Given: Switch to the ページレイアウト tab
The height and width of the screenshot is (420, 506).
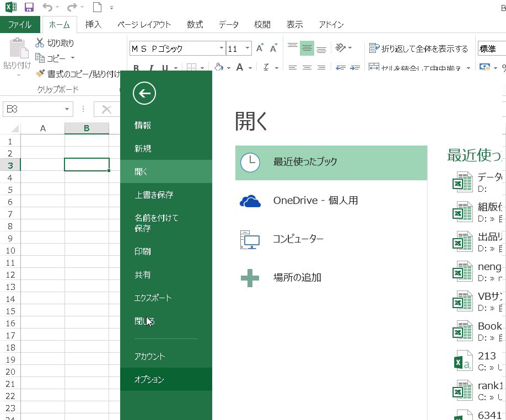Looking at the screenshot, I should coord(144,24).
